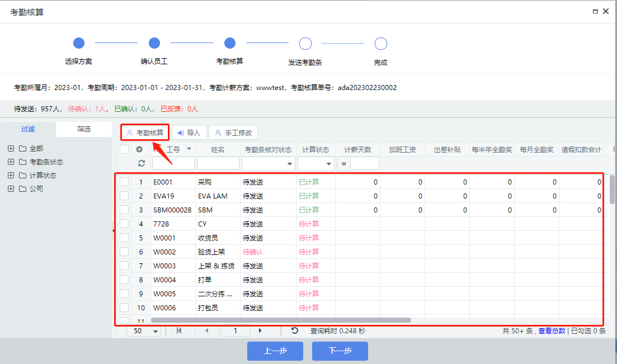
Task: Click folder icon beside 考勤条状态
Action: pos(23,162)
